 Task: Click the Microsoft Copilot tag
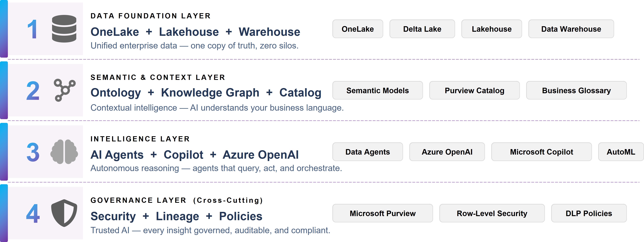541,152
